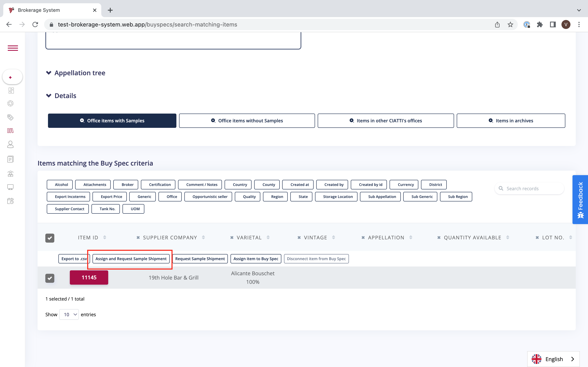Open the Show entries count dropdown
Image resolution: width=588 pixels, height=367 pixels.
point(69,314)
